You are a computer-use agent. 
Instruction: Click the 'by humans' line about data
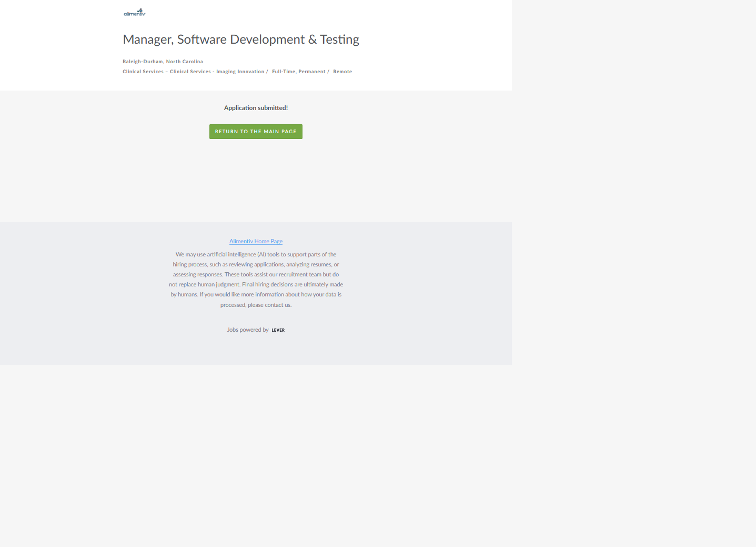(256, 294)
